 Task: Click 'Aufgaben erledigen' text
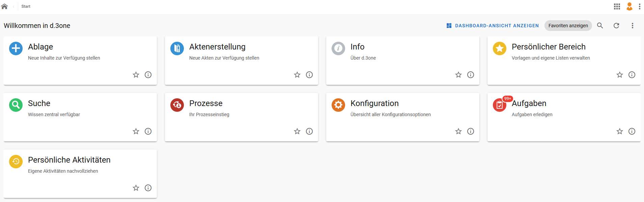pyautogui.click(x=532, y=114)
